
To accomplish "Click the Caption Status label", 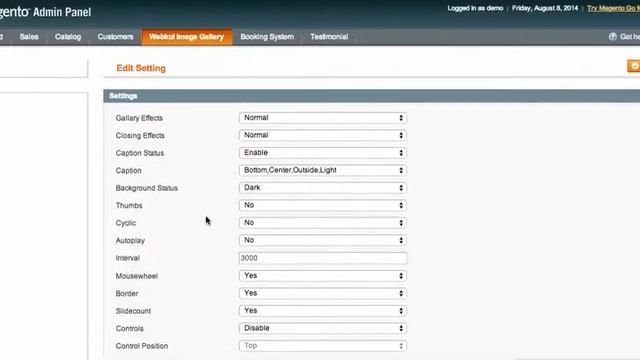I will 140,153.
